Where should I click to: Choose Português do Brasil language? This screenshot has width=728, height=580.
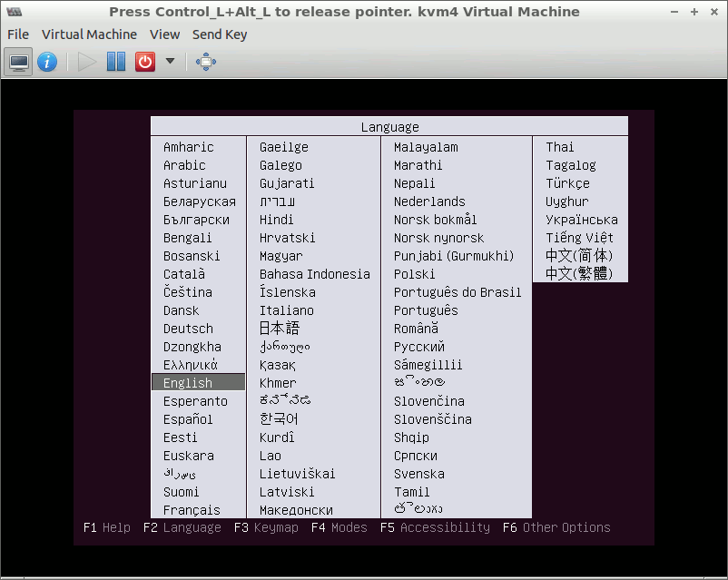[x=457, y=292]
